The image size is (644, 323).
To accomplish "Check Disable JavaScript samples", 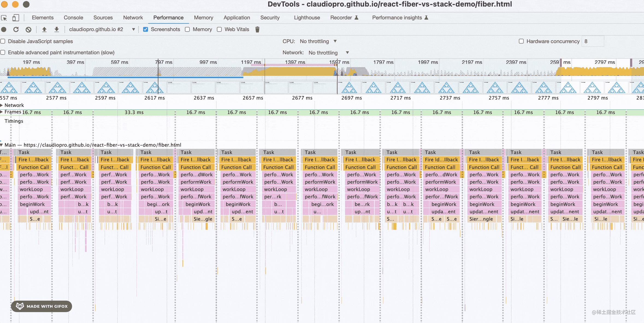I will coord(3,41).
